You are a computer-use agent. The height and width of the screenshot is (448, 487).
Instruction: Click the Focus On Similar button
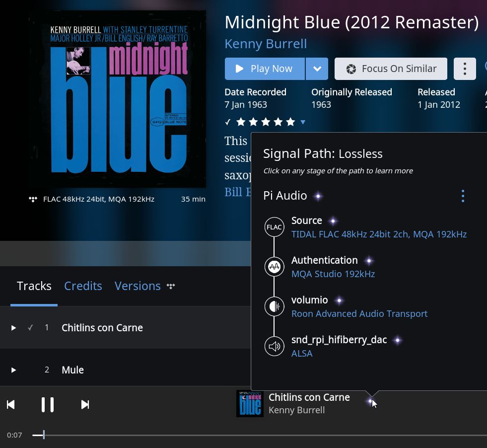coord(391,69)
